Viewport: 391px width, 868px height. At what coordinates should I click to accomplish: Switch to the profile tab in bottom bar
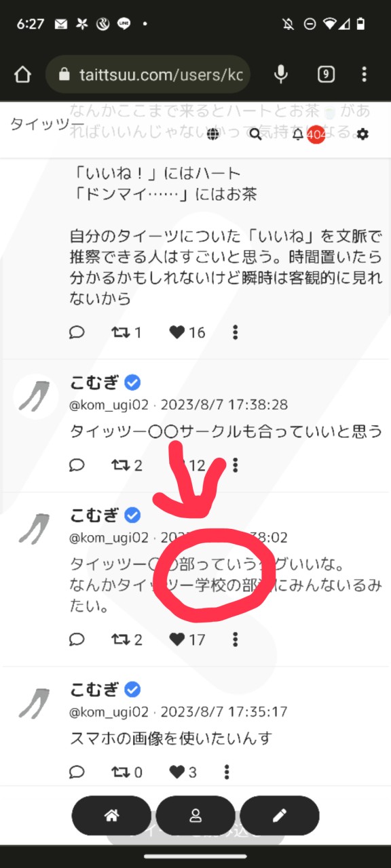click(195, 816)
